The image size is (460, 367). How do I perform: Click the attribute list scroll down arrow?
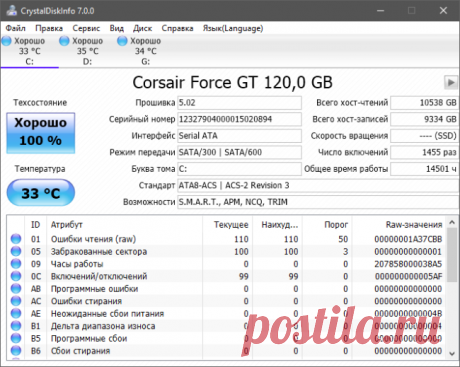(452, 354)
